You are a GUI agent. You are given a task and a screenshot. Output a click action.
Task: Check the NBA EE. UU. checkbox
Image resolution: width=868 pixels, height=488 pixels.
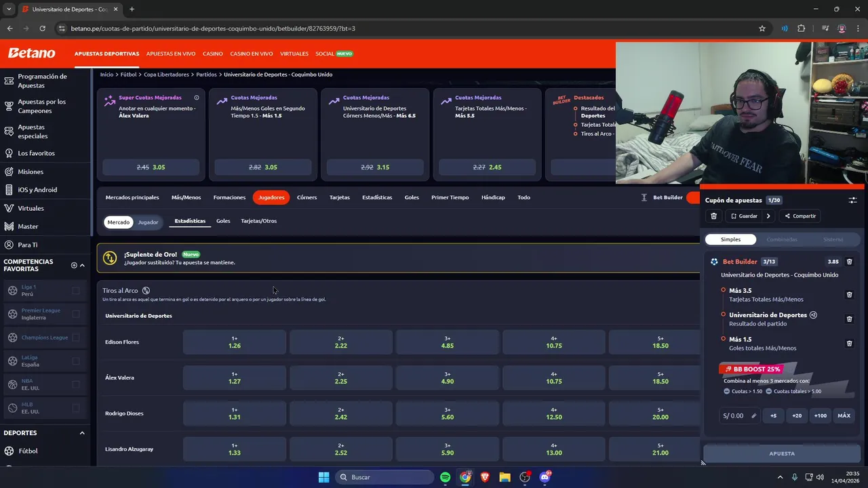click(x=76, y=384)
